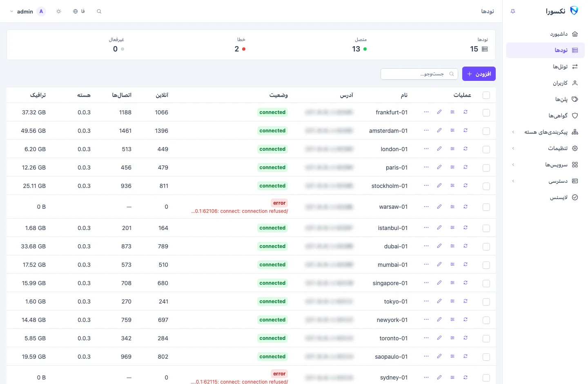Expand the پیکربندی‌های هسته sidebar section
Screen dimensions: 588x384
(546, 132)
